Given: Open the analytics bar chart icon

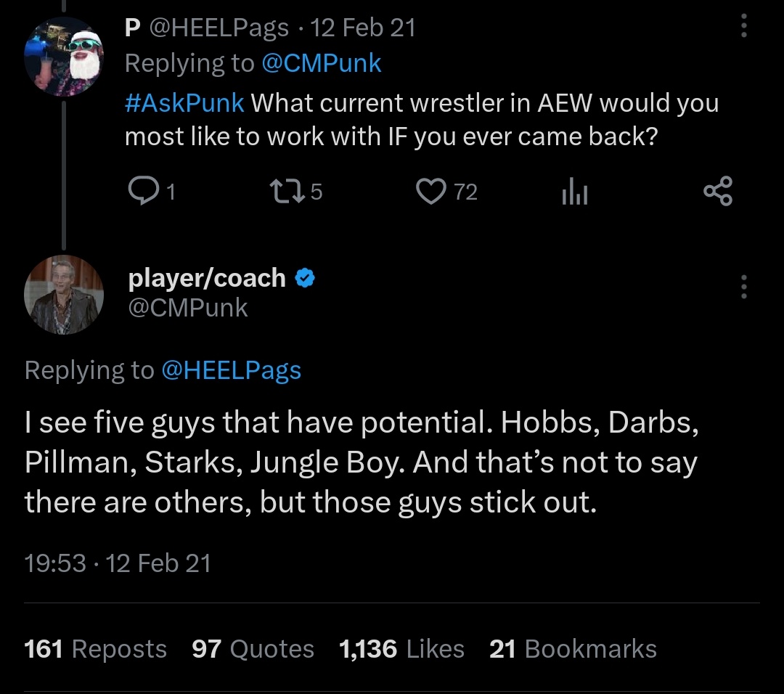Looking at the screenshot, I should point(573,192).
